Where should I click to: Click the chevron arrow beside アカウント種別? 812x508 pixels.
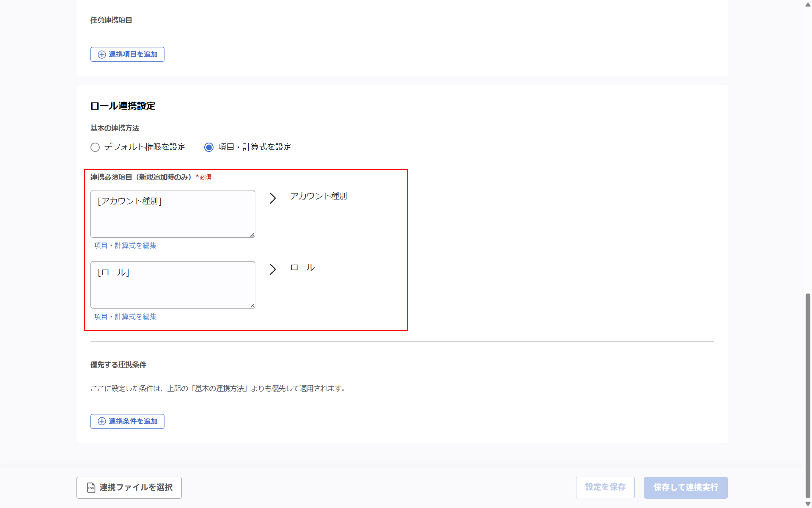[273, 198]
